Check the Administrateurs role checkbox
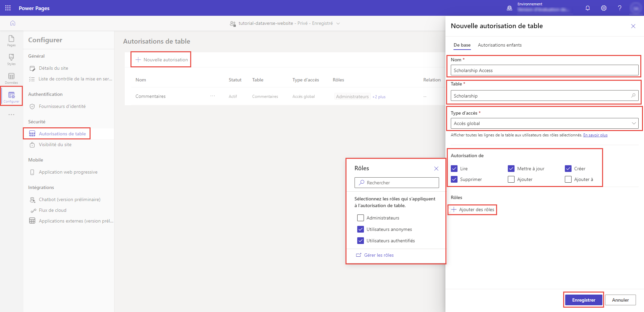644x312 pixels. (x=361, y=218)
